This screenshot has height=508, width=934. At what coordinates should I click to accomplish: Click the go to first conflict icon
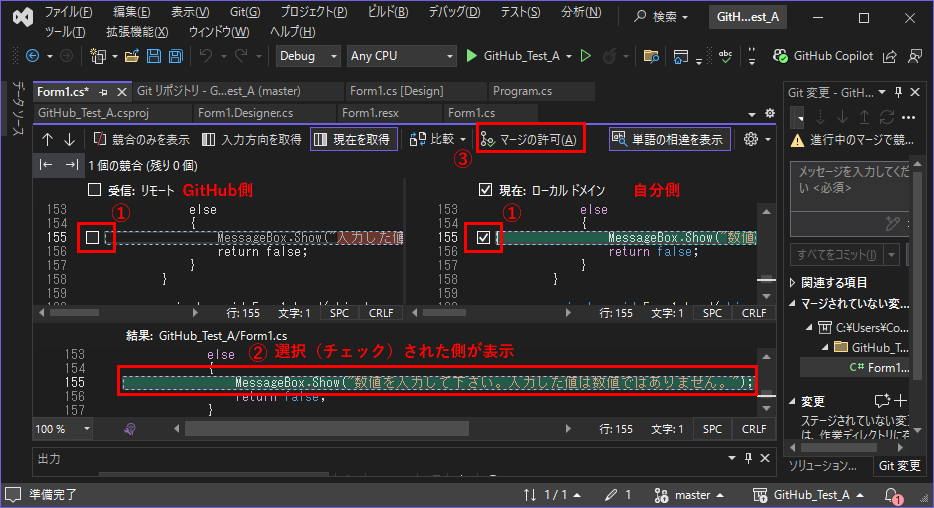coord(46,165)
